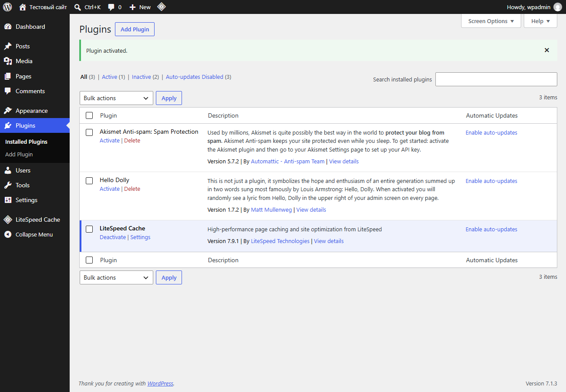Click the search magnifier icon
Image resolution: width=566 pixels, height=392 pixels.
click(x=78, y=7)
